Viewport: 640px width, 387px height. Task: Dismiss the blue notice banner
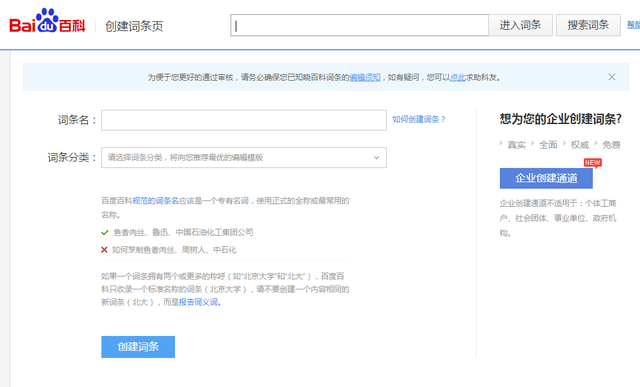(611, 77)
